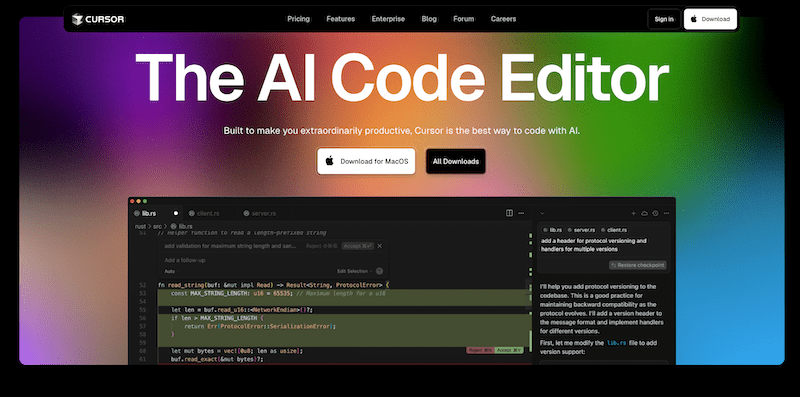Open the Enterprise nav link
The image size is (800, 397).
coord(388,19)
